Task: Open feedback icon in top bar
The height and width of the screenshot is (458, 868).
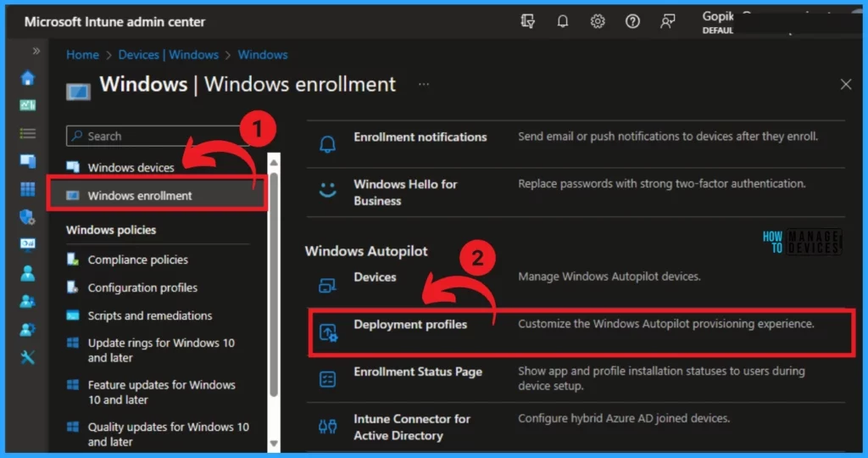Action: point(668,21)
